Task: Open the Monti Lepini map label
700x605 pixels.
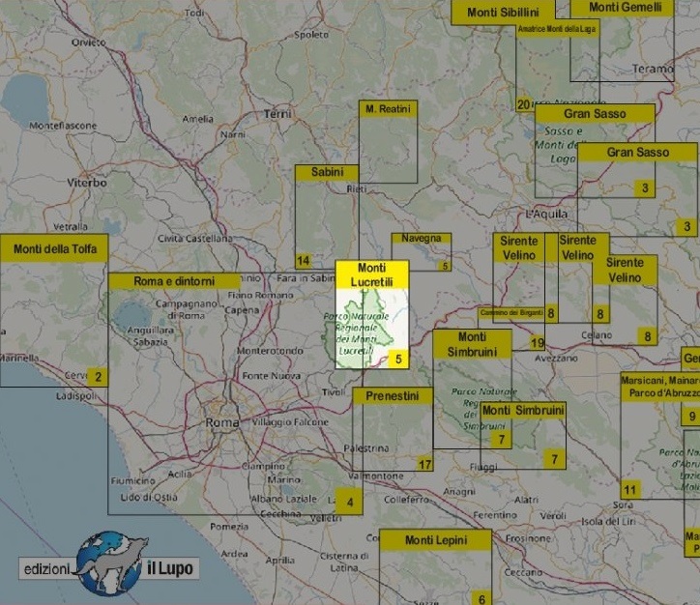Action: [x=435, y=540]
